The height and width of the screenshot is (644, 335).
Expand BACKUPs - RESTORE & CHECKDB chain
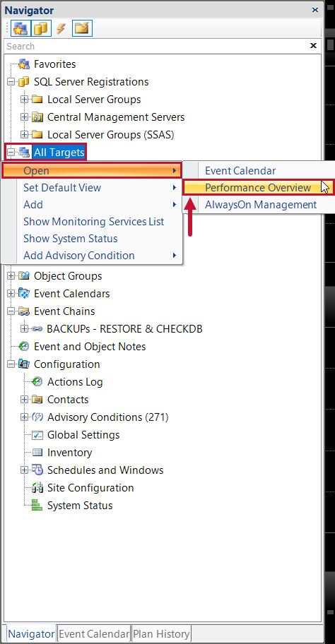click(25, 329)
